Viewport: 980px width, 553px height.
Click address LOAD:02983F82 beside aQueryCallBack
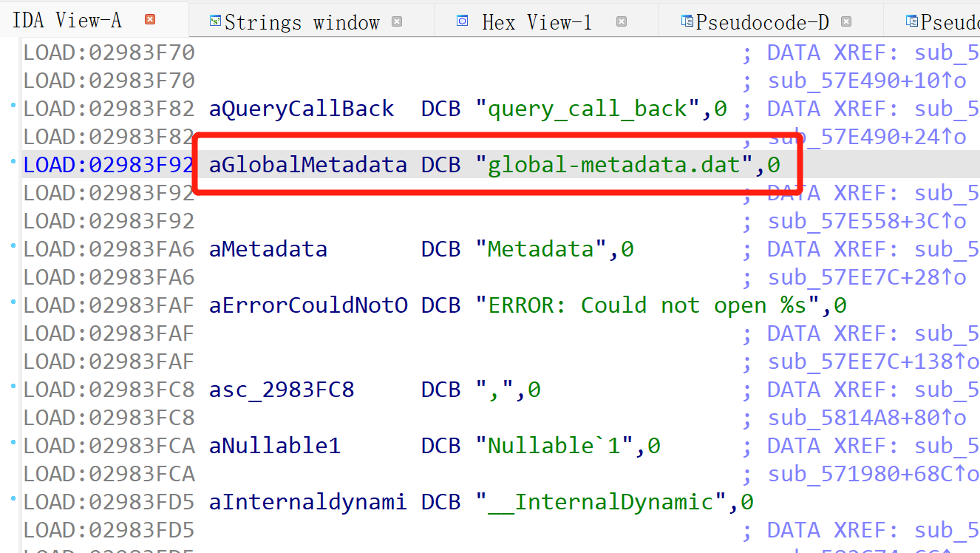point(109,109)
